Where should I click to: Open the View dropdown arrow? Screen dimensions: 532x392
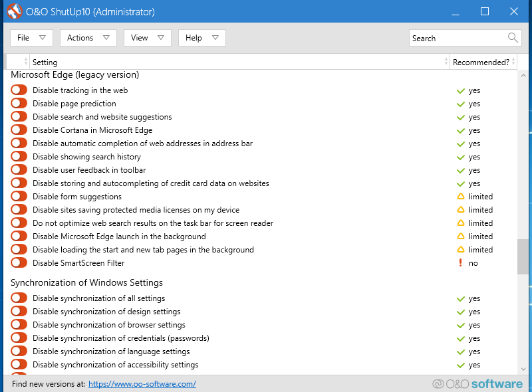tap(161, 38)
